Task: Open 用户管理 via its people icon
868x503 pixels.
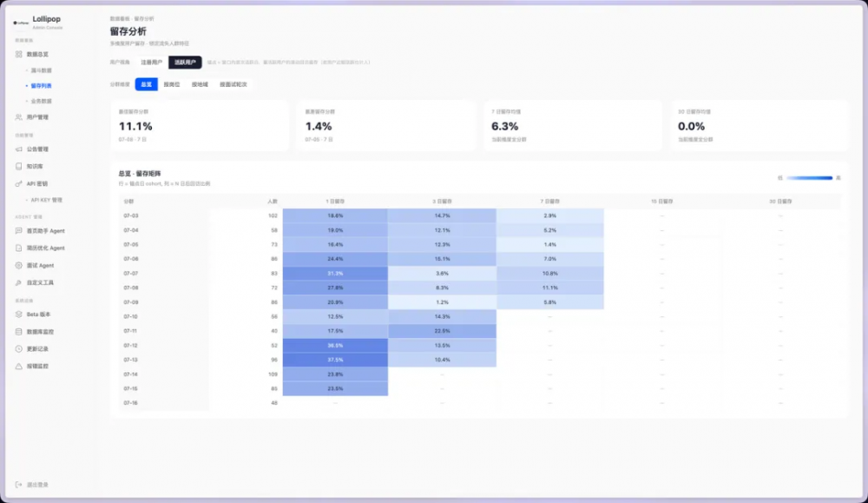Action: click(x=19, y=117)
